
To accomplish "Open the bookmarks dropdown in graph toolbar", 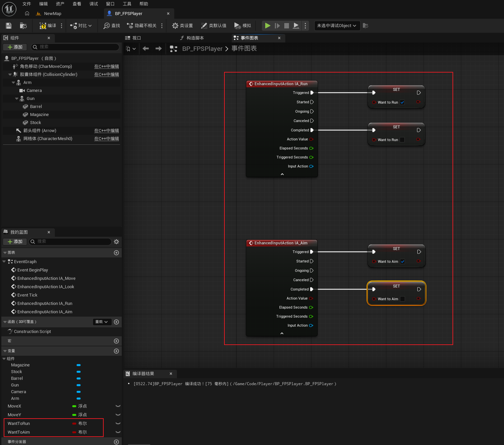I will pyautogui.click(x=131, y=49).
